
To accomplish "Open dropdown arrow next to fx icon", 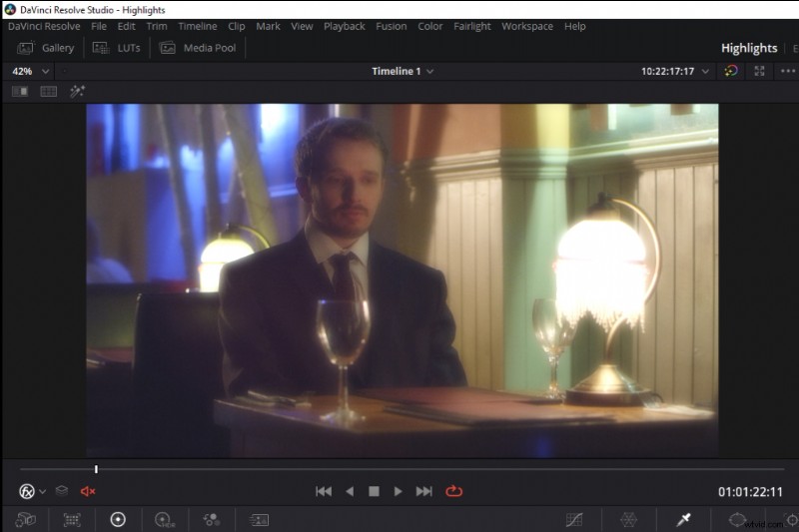I will point(42,492).
